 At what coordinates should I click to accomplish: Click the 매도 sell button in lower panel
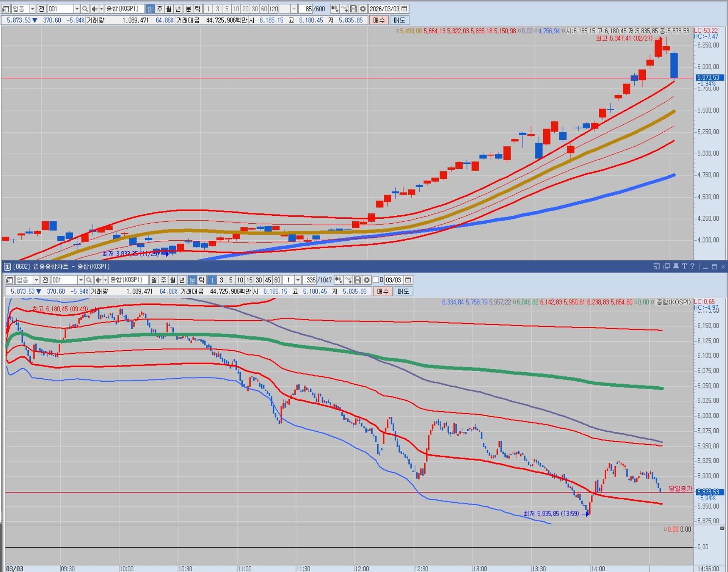pos(403,291)
